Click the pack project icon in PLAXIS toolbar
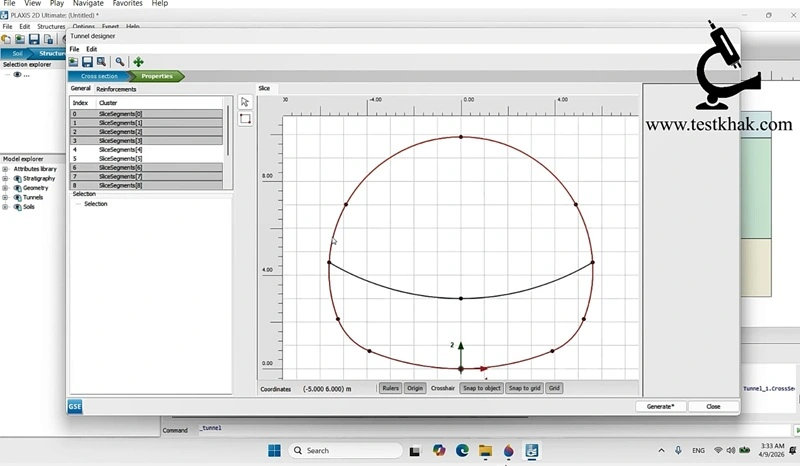Screen dimensions: 800x466 [48, 39]
